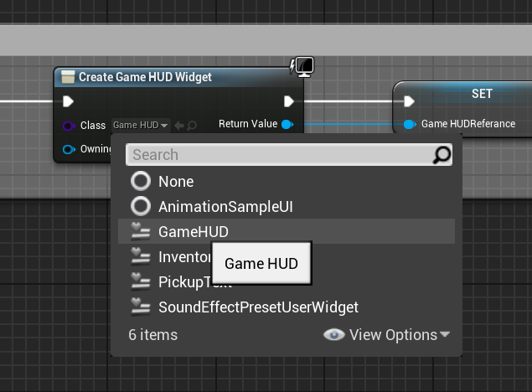Screen dimensions: 532x392
Task: Click the PickupText widget blueprint icon
Action: point(141,281)
